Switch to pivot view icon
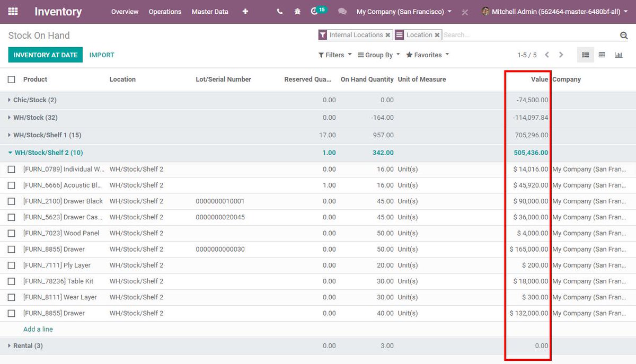The image size is (636, 364). 602,55
